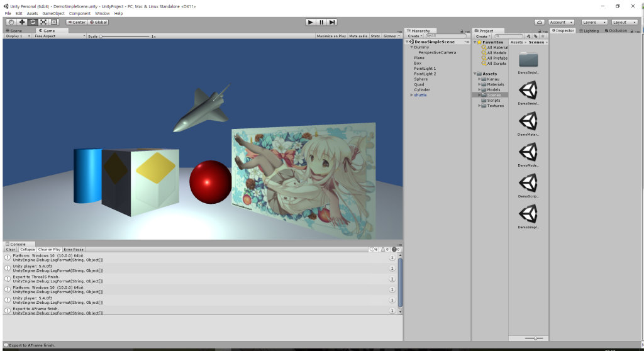Select the Move tool
Viewport: 644px width, 351px height.
point(22,22)
